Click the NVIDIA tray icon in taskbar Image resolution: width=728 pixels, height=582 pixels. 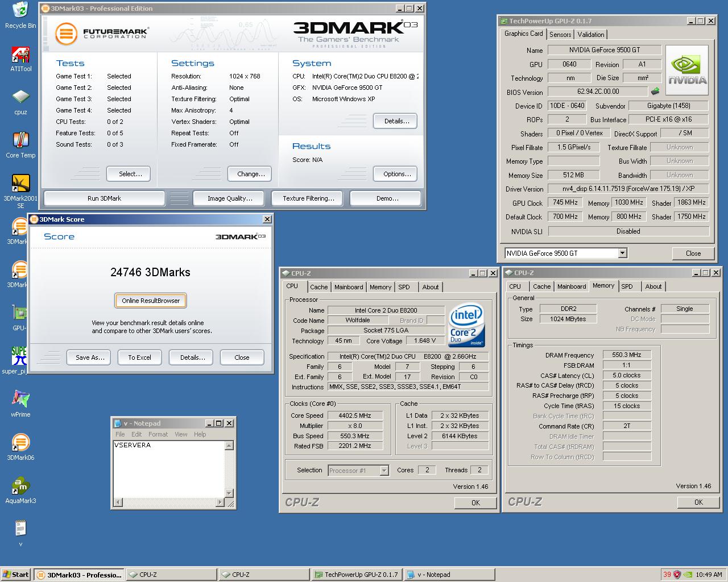(x=688, y=575)
